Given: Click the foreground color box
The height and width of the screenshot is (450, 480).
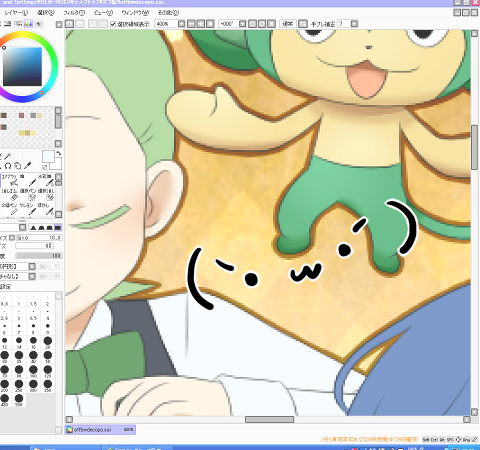Looking at the screenshot, I should [x=48, y=156].
